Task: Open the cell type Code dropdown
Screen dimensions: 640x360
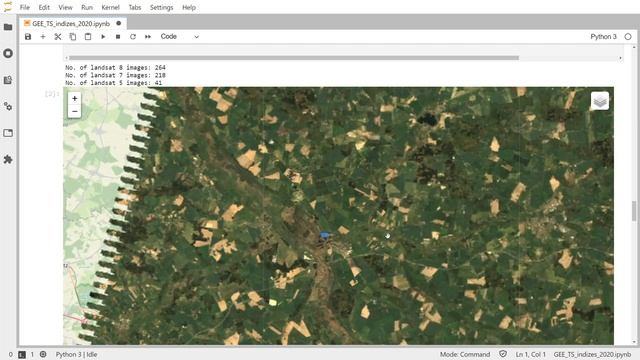Action: [180, 37]
